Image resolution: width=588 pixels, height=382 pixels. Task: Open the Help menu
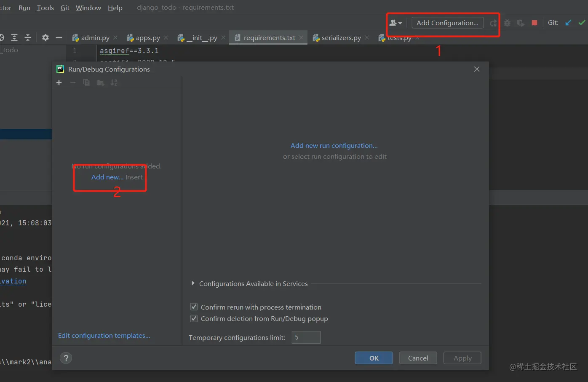point(115,8)
